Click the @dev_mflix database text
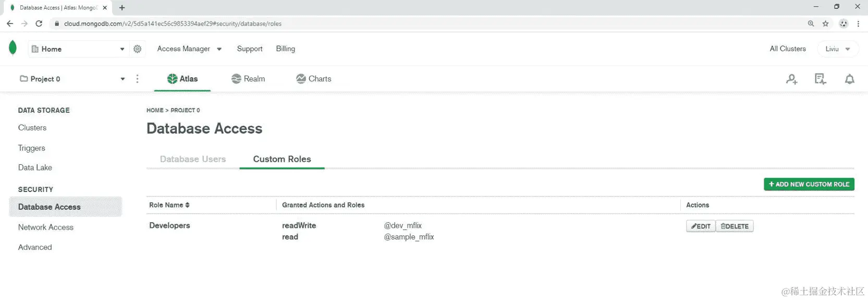868x300 pixels. tap(402, 225)
